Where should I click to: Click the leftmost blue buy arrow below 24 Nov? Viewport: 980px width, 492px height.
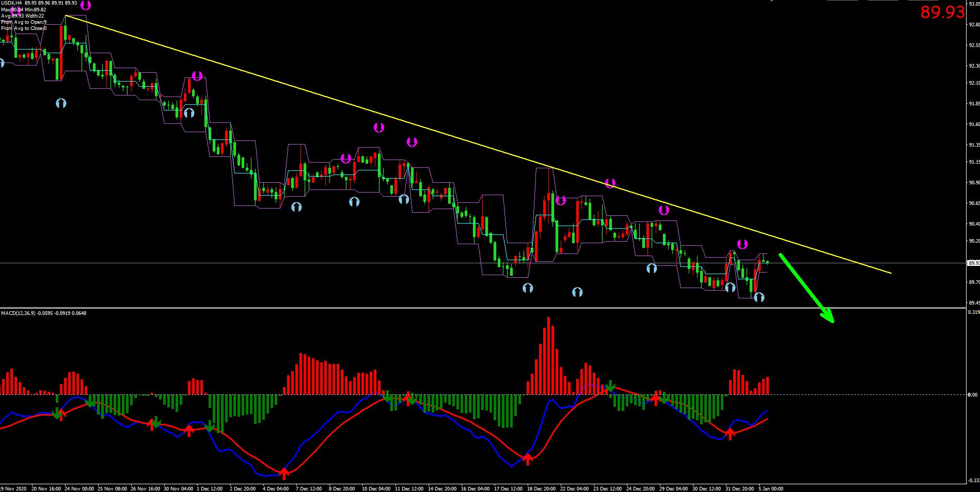tap(61, 103)
